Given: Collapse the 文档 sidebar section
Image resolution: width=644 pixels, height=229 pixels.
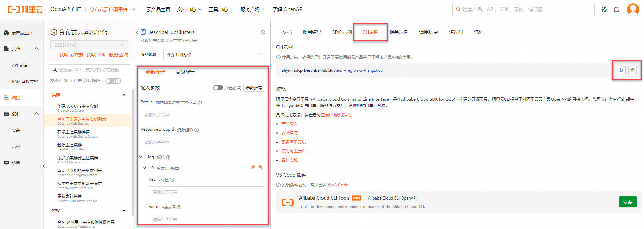Looking at the screenshot, I should [37, 49].
